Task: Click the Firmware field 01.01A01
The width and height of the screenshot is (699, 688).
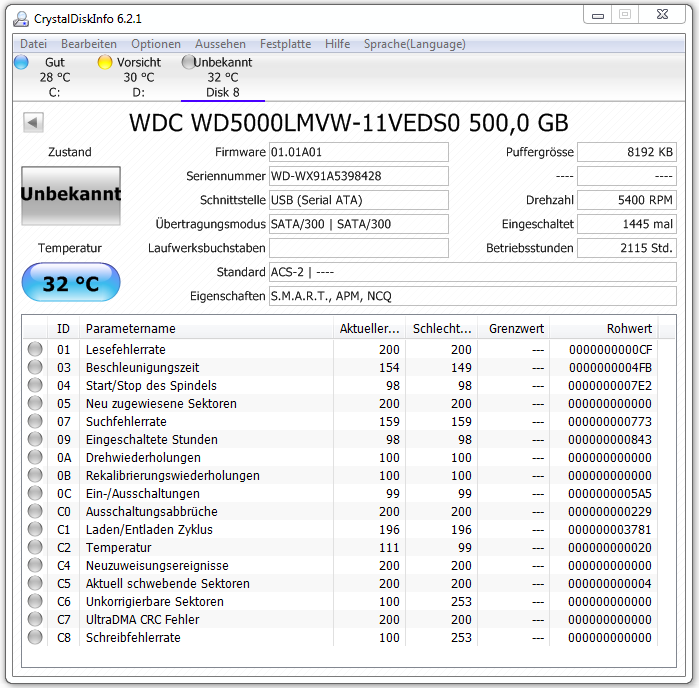Action: [x=359, y=152]
